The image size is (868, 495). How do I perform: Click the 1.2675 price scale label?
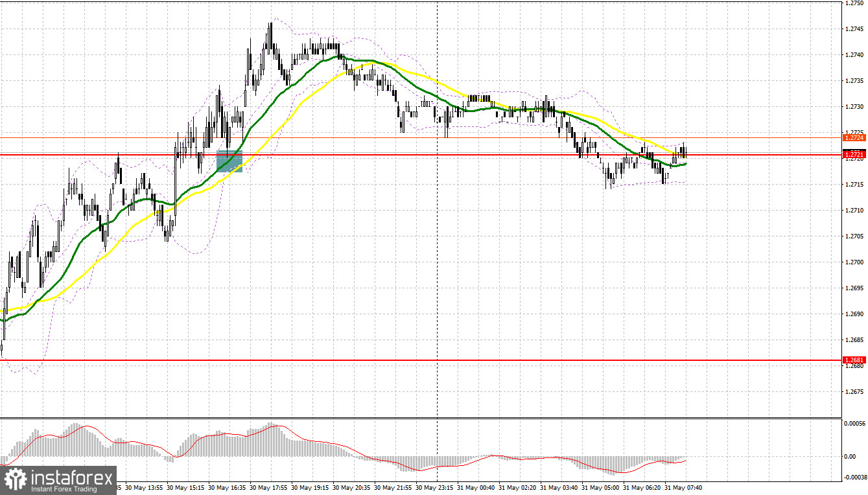pyautogui.click(x=854, y=391)
